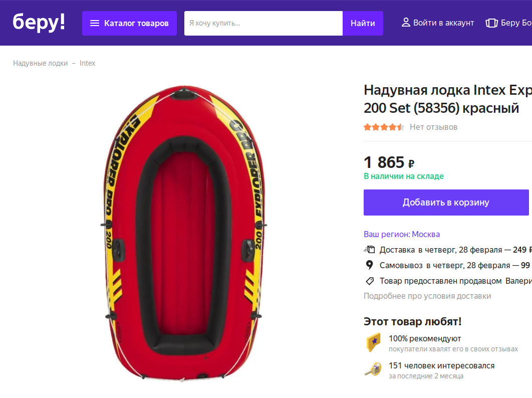532x398 pixels.
Task: Open Войти в аккаунт link
Action: [x=443, y=23]
